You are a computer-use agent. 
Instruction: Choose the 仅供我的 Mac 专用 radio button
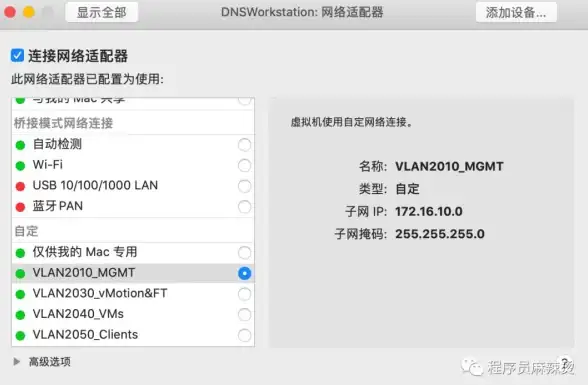pyautogui.click(x=244, y=253)
